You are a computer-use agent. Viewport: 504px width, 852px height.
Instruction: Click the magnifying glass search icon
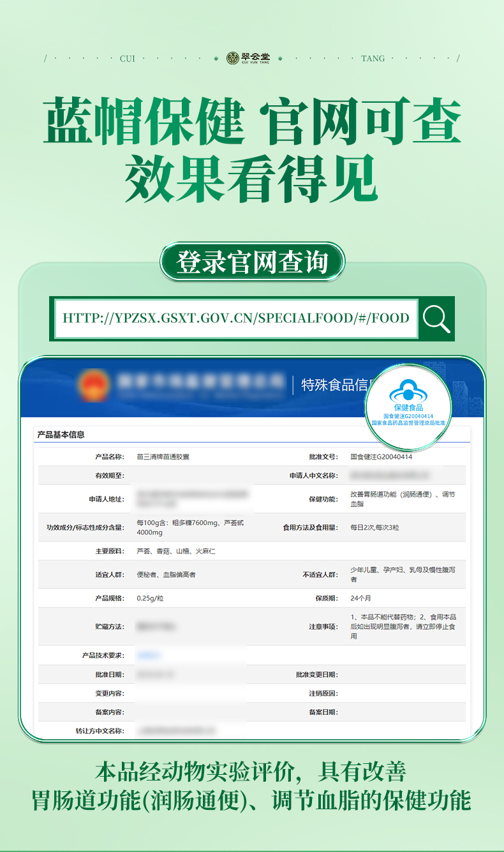coord(437,318)
